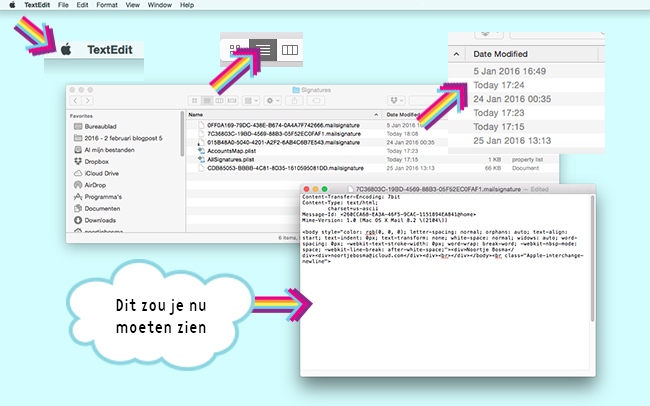Click the property list kind cell
The height and width of the screenshot is (406, 650).
coord(527,159)
